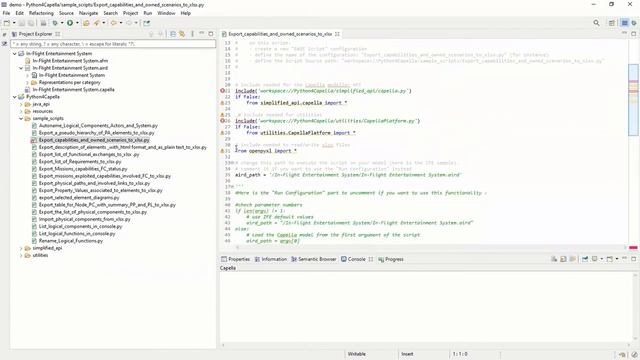Select Export_list_of_Requirements_to_xlsx.py file
This screenshot has height=360, width=640.
click(80, 162)
